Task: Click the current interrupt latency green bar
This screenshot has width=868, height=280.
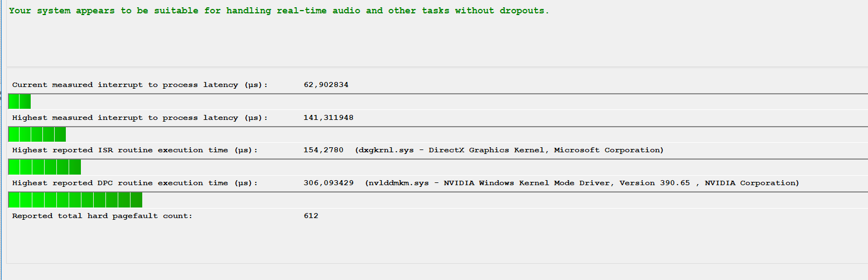Action: 20,102
